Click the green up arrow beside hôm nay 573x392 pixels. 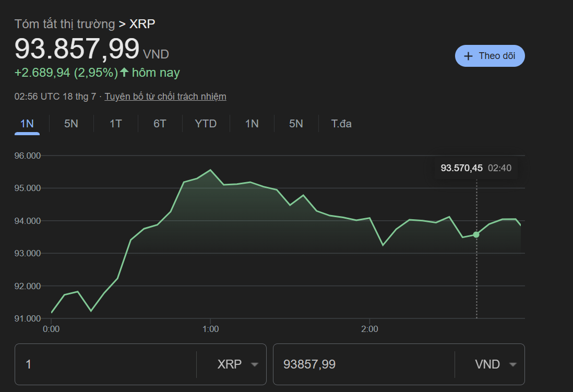pos(124,73)
